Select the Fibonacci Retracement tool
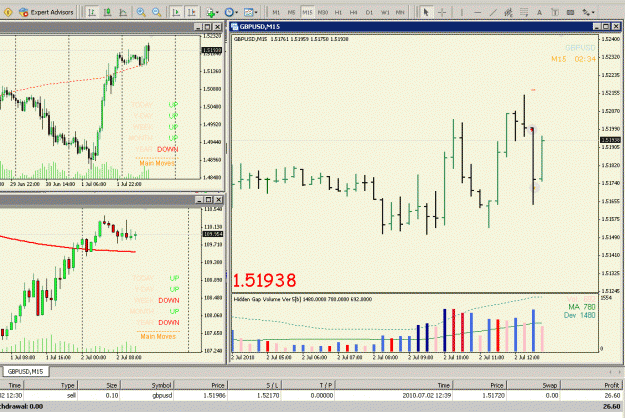The height and width of the screenshot is (418, 625). click(x=524, y=12)
